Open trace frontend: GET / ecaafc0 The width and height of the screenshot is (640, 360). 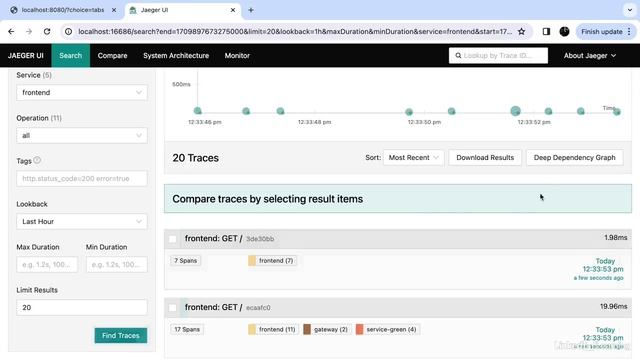point(227,307)
